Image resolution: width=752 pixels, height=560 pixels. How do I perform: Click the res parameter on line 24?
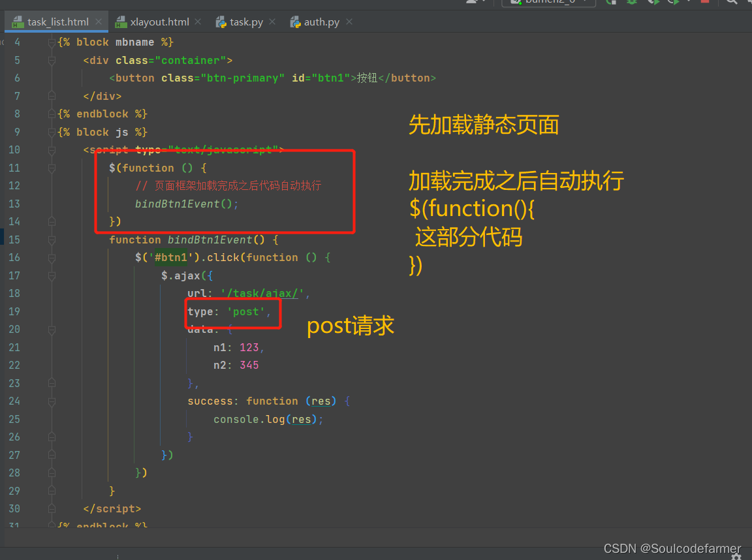point(321,401)
